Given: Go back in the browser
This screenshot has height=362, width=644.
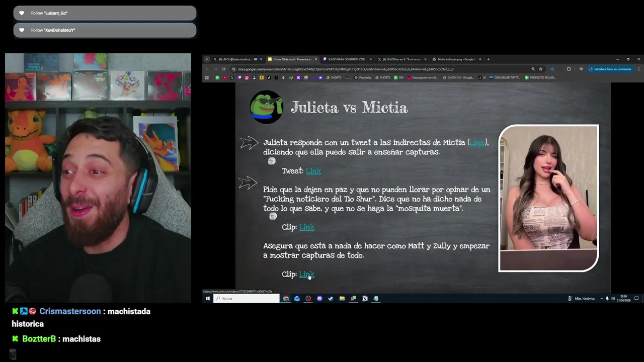Looking at the screenshot, I should 208,69.
